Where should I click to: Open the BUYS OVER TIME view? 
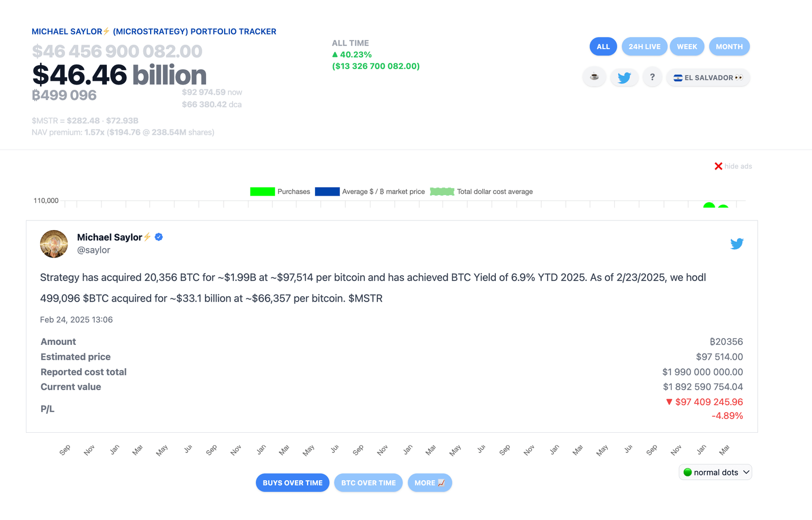coord(292,482)
